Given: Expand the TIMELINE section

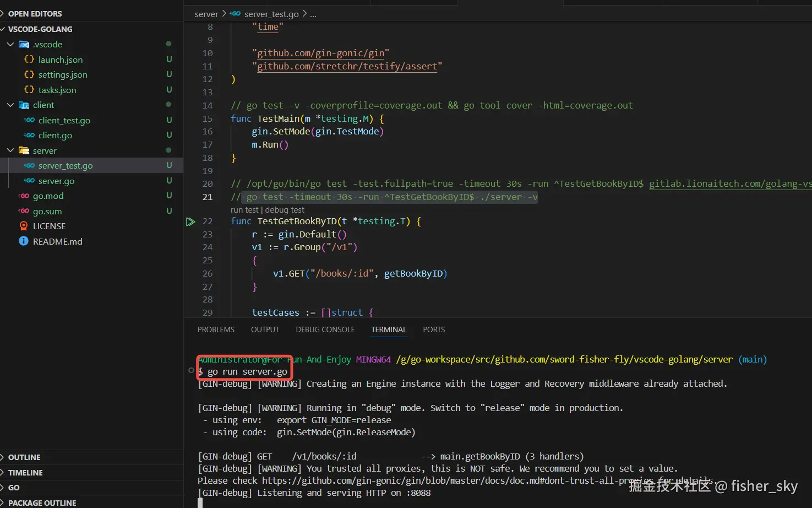Looking at the screenshot, I should point(3,472).
